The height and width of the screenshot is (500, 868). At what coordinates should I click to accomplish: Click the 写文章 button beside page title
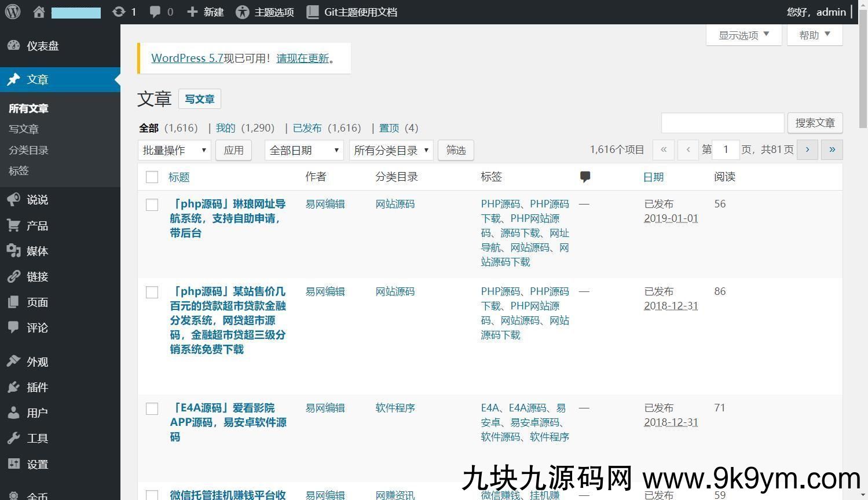tap(199, 99)
